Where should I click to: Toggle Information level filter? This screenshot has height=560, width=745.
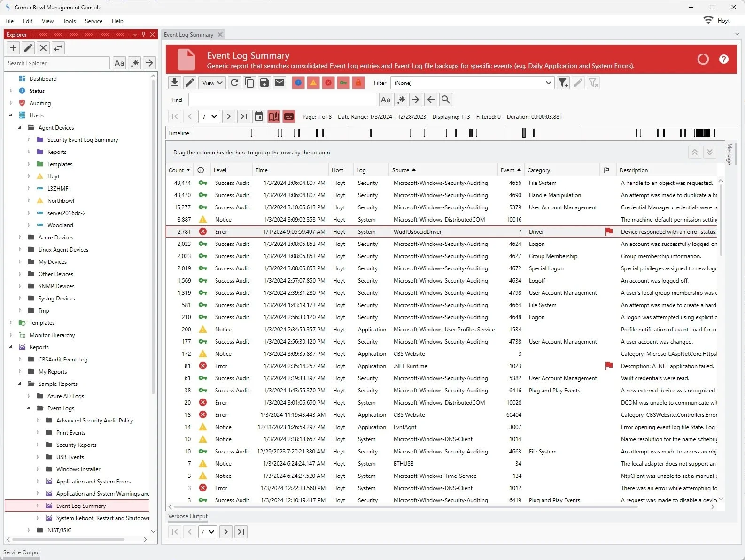pos(298,83)
